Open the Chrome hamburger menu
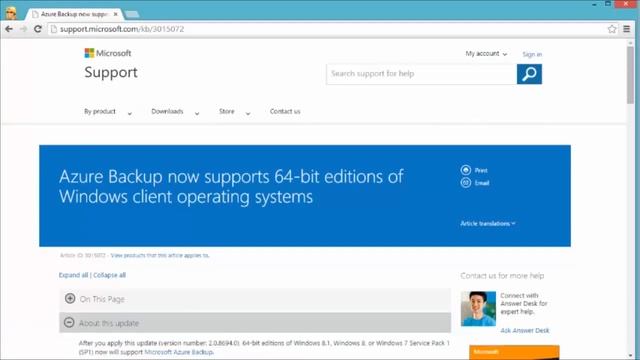 click(627, 29)
